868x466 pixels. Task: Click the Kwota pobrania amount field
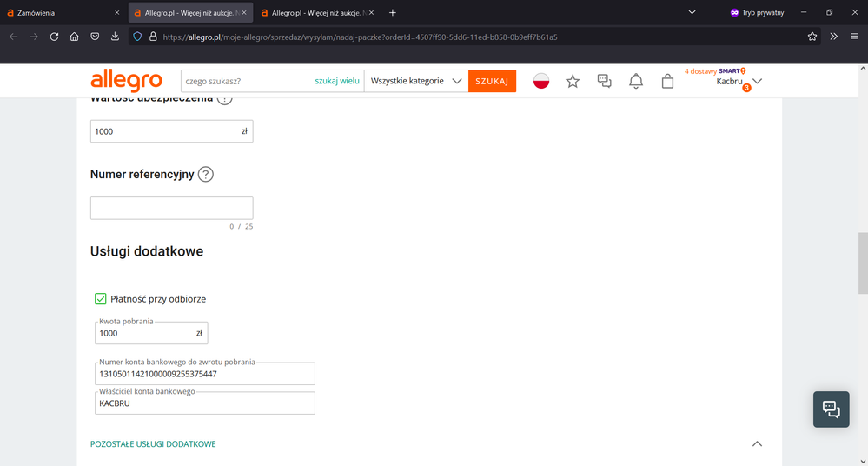click(146, 333)
